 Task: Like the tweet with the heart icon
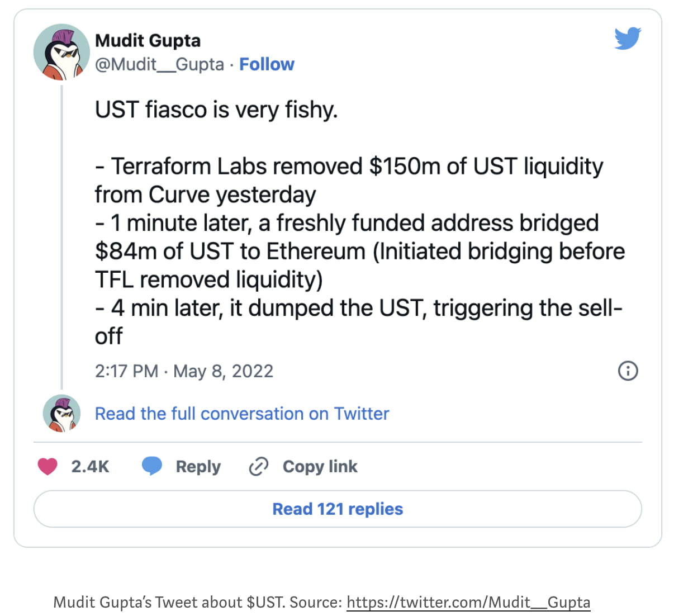[x=48, y=466]
